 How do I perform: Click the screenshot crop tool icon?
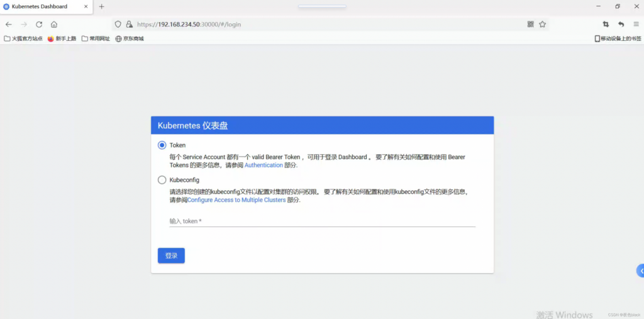point(606,25)
